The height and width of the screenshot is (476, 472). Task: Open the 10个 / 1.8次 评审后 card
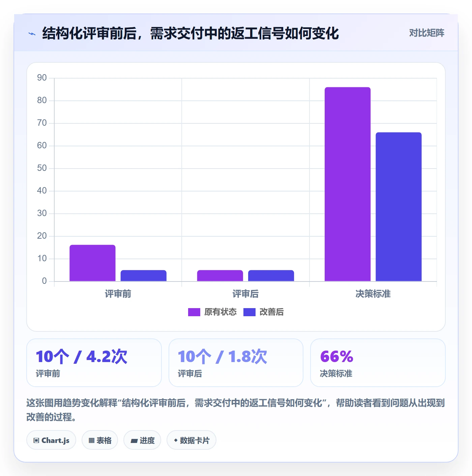(x=236, y=363)
